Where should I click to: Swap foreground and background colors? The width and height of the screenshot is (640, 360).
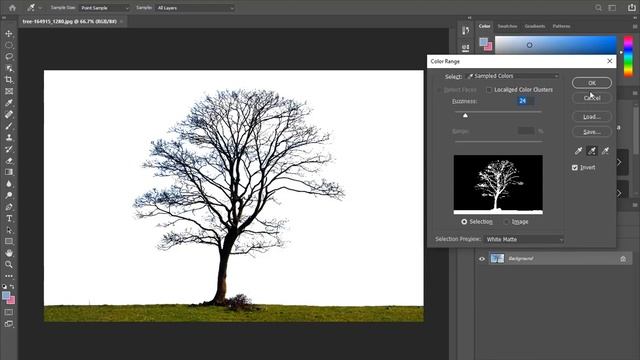pos(13,287)
